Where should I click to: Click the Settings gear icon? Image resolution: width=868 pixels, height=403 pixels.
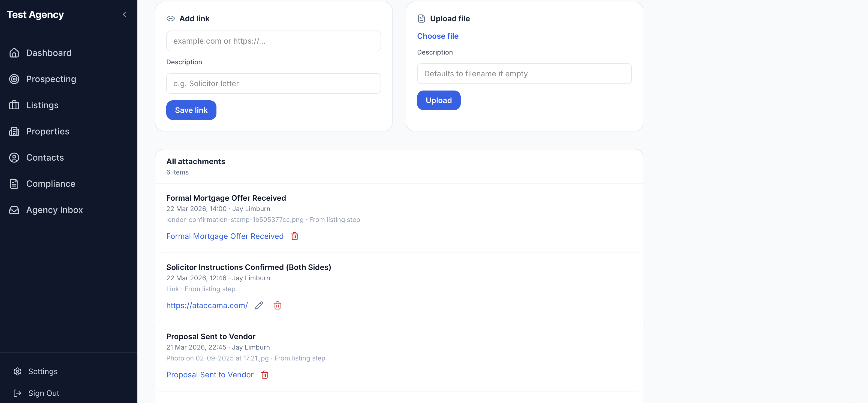coord(17,371)
